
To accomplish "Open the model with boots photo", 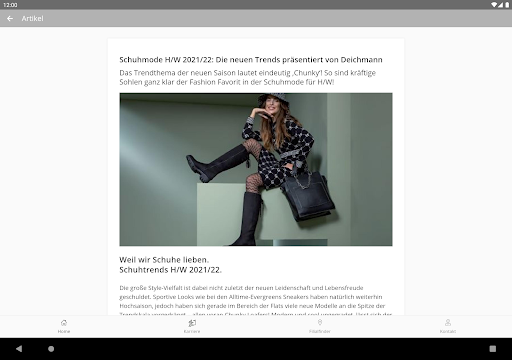I will point(256,169).
